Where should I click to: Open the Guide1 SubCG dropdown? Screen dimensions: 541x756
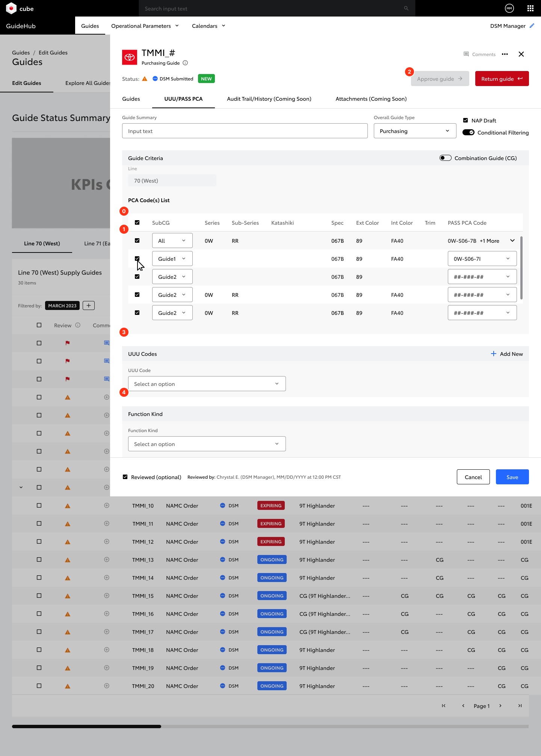(172, 259)
